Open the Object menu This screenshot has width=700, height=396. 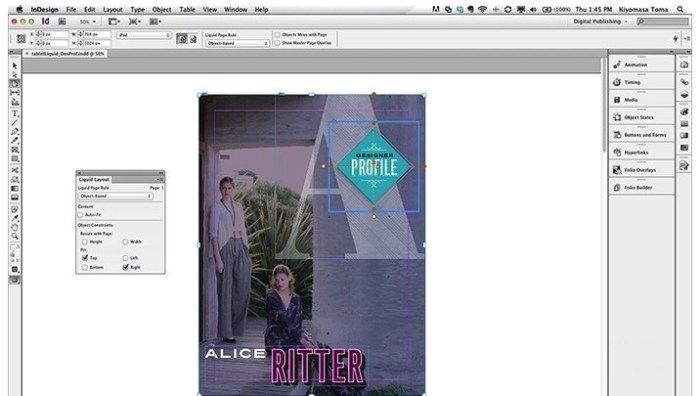tap(162, 9)
